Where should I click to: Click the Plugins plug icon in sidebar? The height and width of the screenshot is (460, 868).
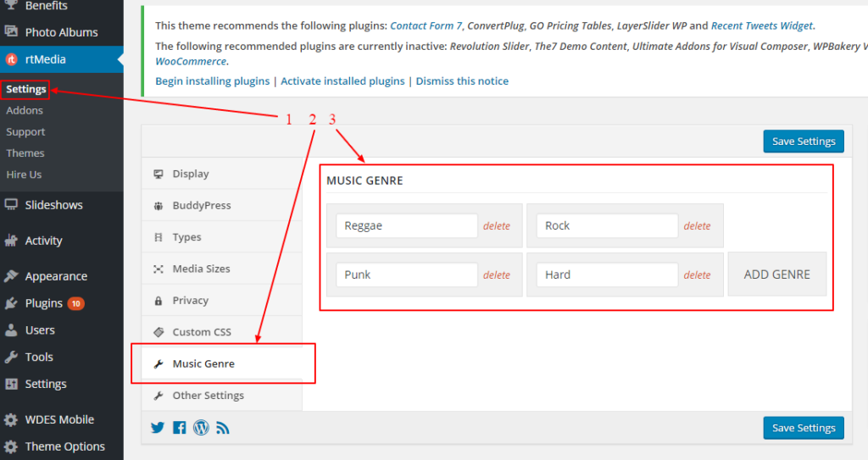tap(11, 303)
